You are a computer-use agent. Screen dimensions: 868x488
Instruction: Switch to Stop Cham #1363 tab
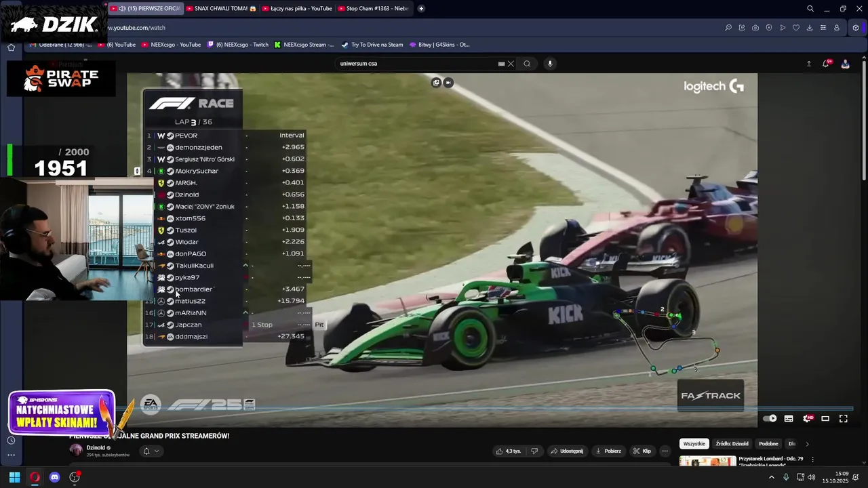(x=374, y=8)
